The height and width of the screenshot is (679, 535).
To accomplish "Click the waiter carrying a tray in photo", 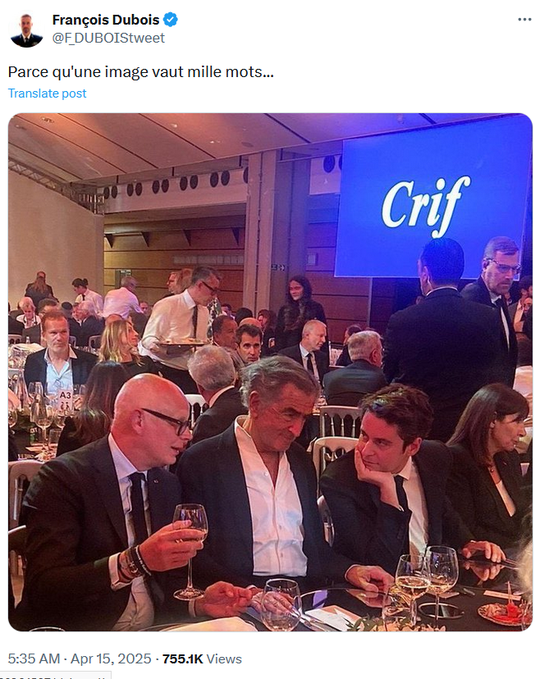I will coord(182,318).
